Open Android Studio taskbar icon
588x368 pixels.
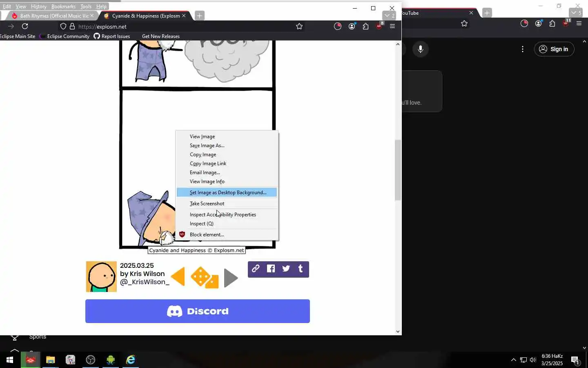(111, 360)
